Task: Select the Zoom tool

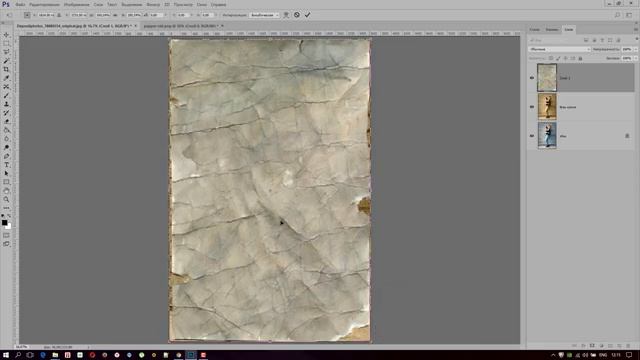Action: 6,200
